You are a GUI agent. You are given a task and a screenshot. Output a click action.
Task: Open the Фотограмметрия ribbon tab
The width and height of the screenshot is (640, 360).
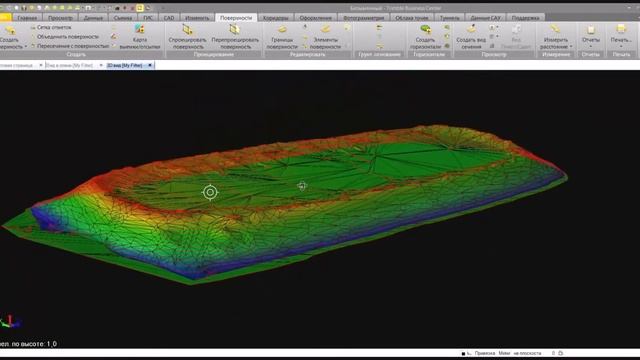364,18
